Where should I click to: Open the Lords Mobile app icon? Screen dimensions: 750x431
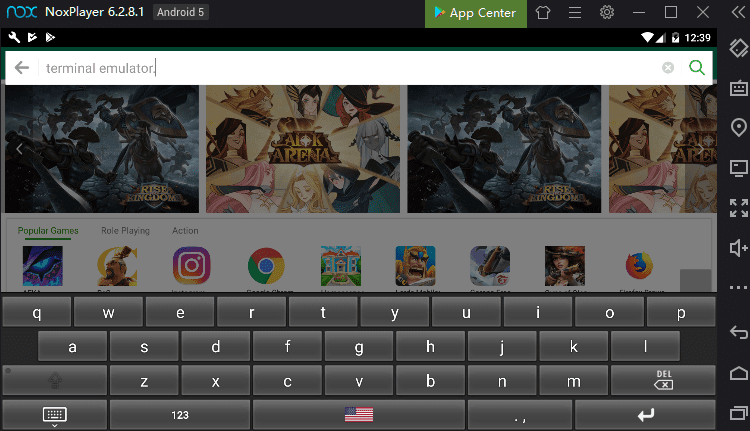[416, 266]
